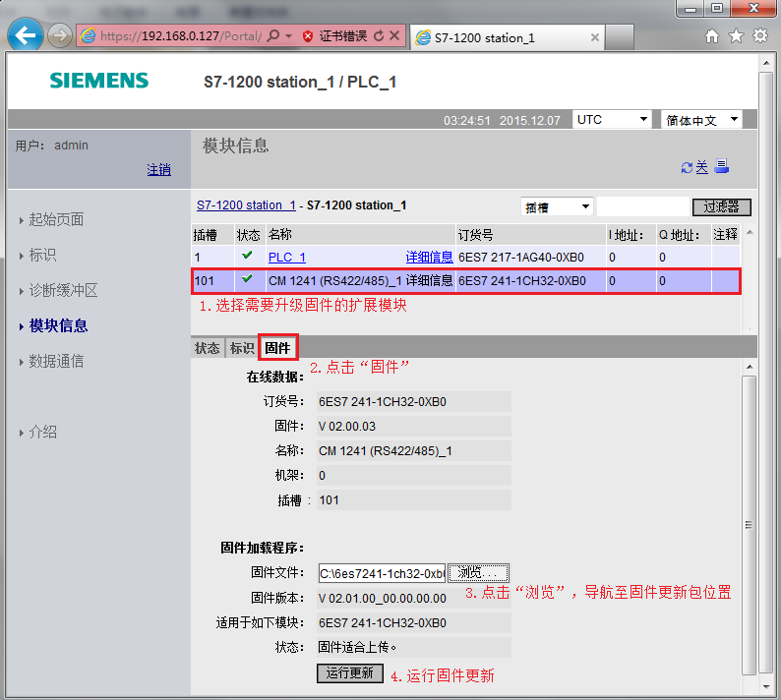This screenshot has height=700, width=781.
Task: Reload page with the refresh icon in address bar
Action: tap(379, 35)
